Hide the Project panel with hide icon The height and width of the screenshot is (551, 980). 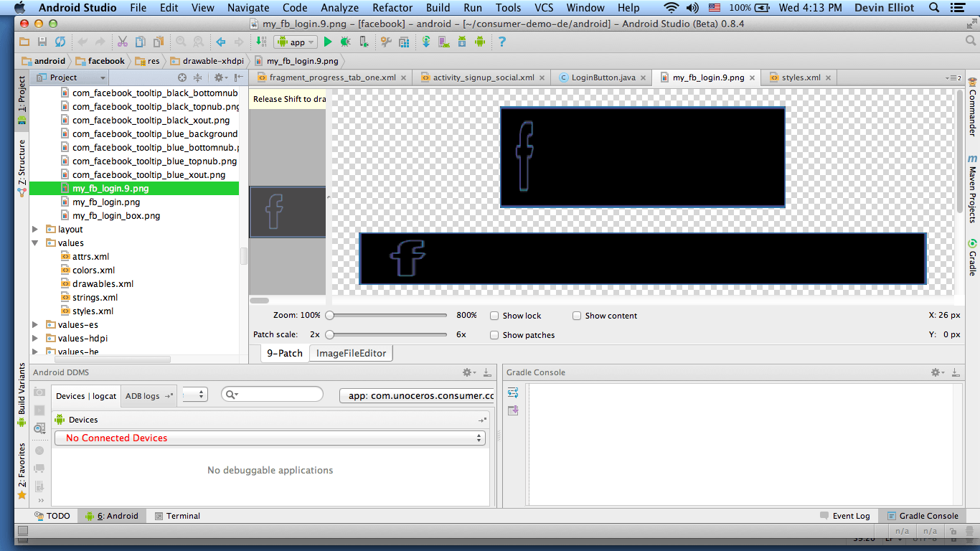(238, 77)
